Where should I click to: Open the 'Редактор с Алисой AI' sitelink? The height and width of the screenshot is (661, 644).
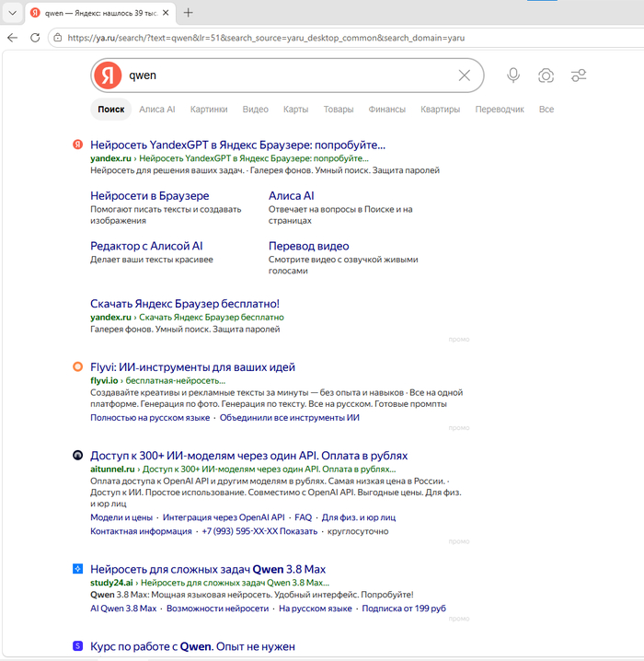pos(146,246)
